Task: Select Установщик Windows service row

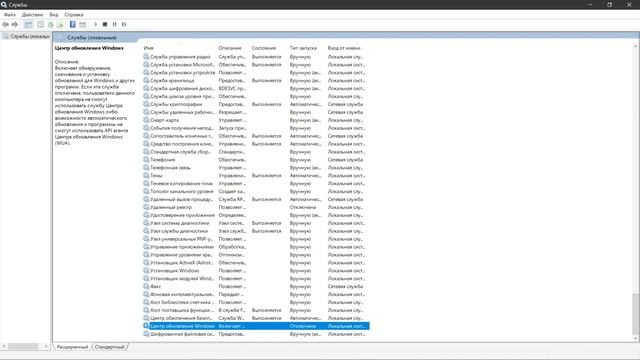Action: (x=256, y=271)
